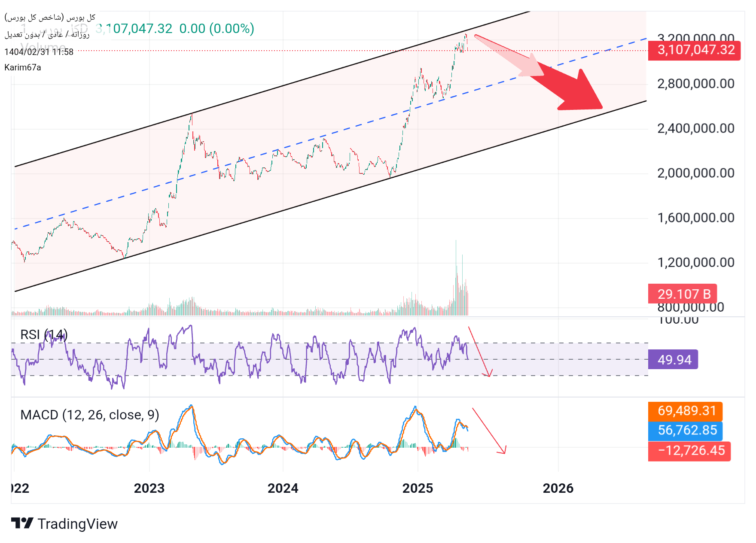Open the MACD (12, 26, close, 9) legend
Image resolution: width=756 pixels, height=543 pixels.
coord(89,415)
